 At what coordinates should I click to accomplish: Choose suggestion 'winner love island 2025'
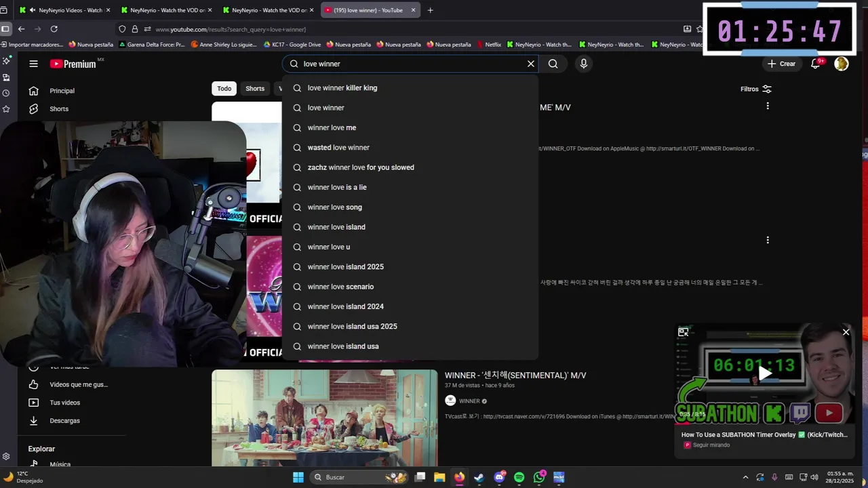(410, 266)
